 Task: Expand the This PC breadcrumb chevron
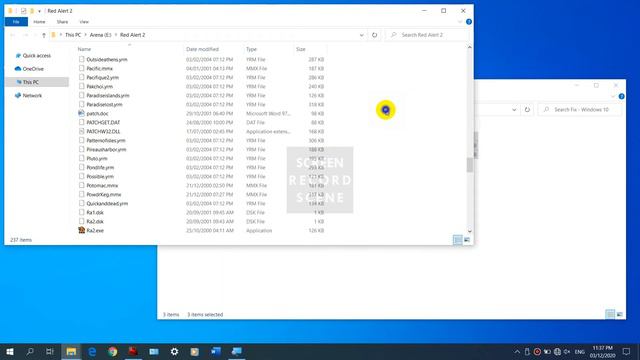coord(85,35)
